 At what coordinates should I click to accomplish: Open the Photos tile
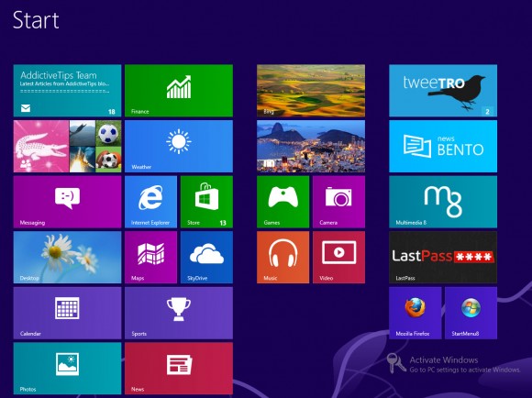[67, 369]
